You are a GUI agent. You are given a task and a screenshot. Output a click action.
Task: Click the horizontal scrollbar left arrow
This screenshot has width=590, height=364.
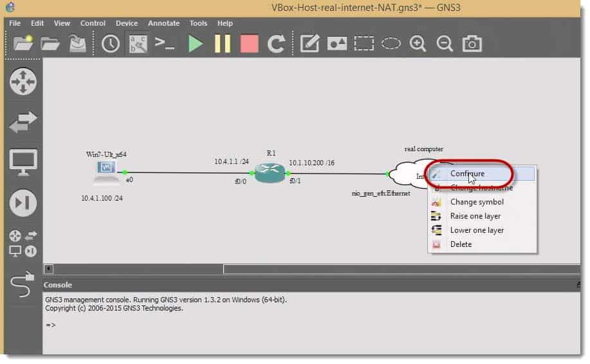tap(48, 269)
